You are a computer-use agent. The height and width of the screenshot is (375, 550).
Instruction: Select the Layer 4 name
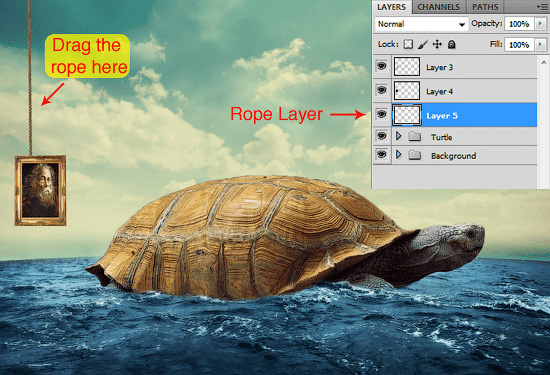tap(440, 91)
